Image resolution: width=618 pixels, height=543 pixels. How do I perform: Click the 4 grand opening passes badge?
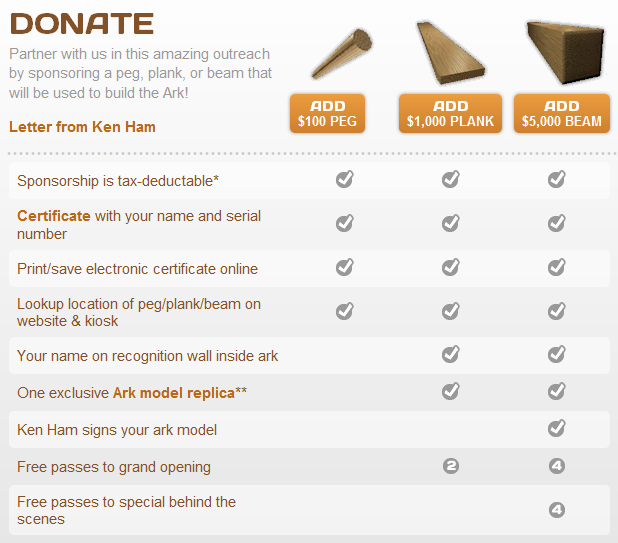[x=557, y=467]
